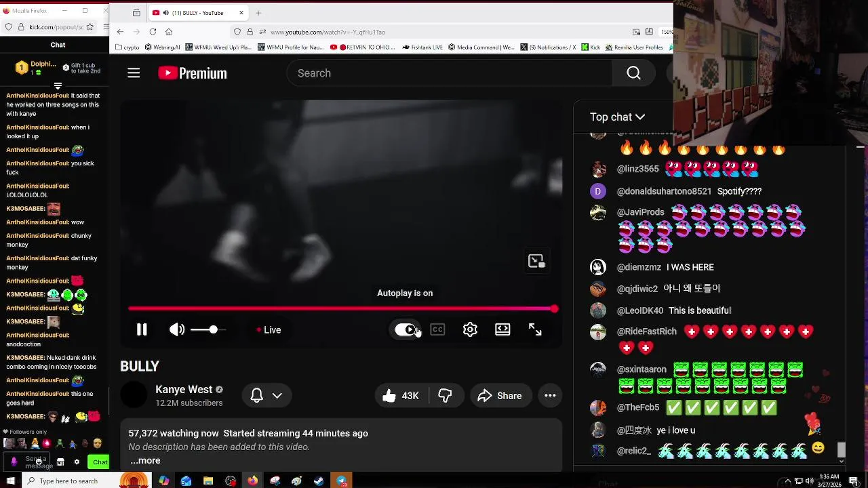Click the red Live indicator
The width and height of the screenshot is (868, 488).
pos(269,330)
